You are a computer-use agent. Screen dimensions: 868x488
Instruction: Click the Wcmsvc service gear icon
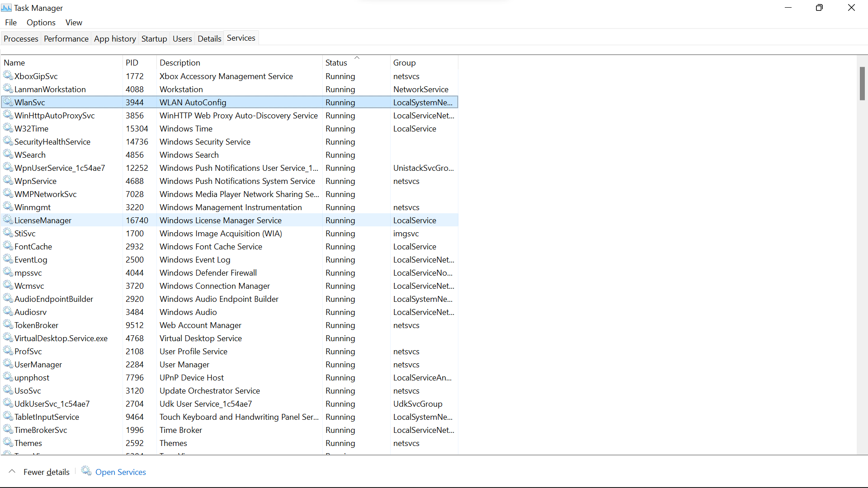tap(8, 286)
